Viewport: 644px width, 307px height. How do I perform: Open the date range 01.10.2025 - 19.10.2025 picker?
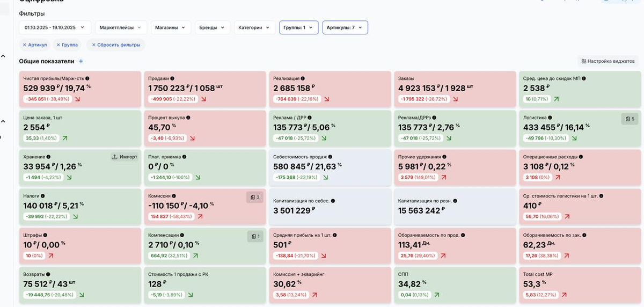pos(55,27)
